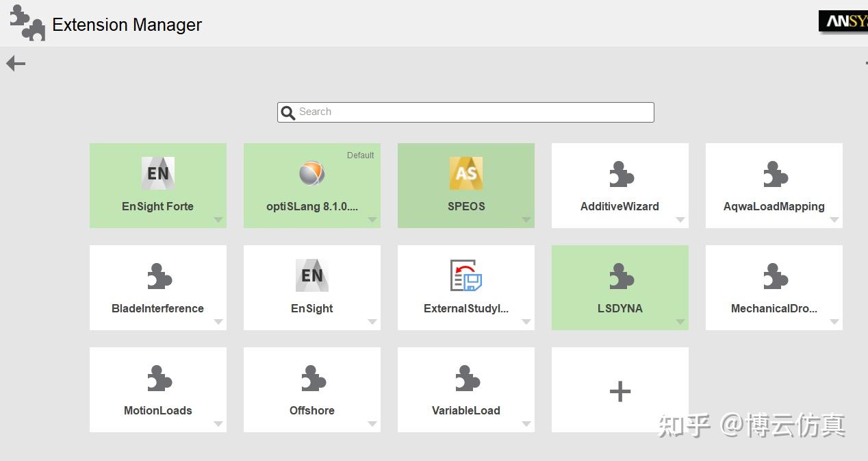Click the SPEOS extension icon

(x=466, y=173)
